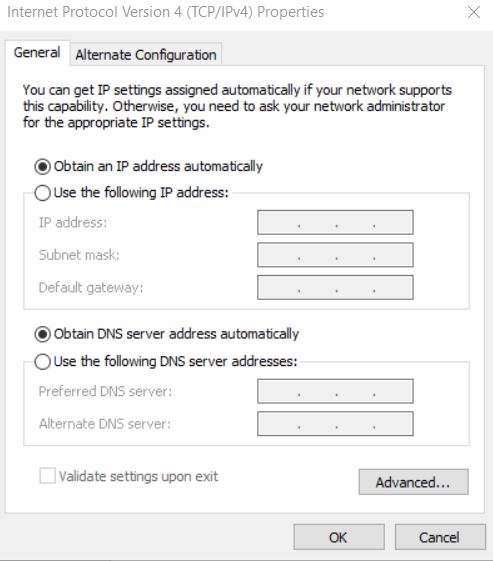This screenshot has height=561, width=493.
Task: Click the last octet of Preferred DNS
Action: (x=393, y=391)
